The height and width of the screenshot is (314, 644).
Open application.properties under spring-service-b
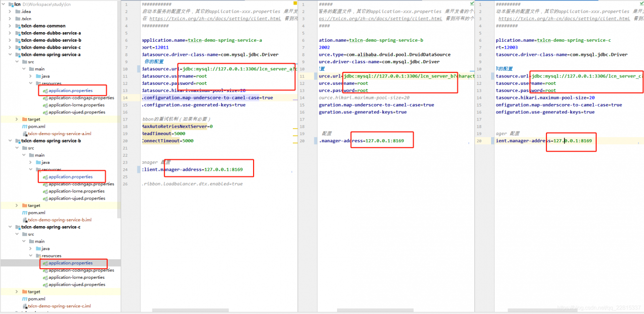pos(70,177)
